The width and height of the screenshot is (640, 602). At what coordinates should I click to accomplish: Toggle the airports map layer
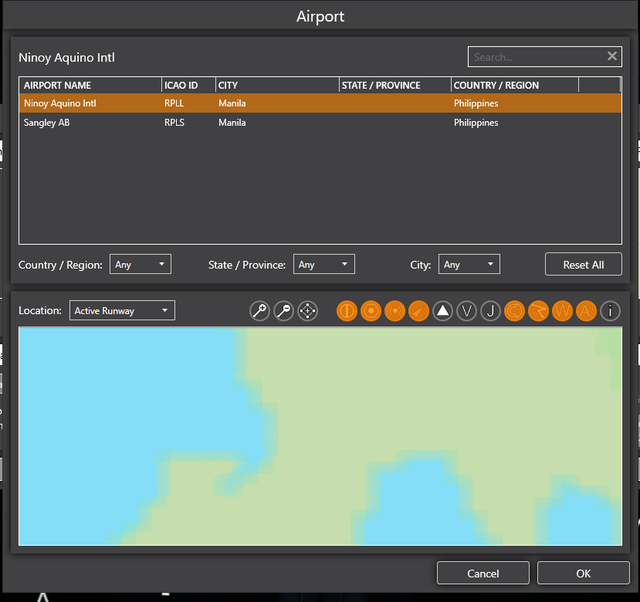coord(347,311)
